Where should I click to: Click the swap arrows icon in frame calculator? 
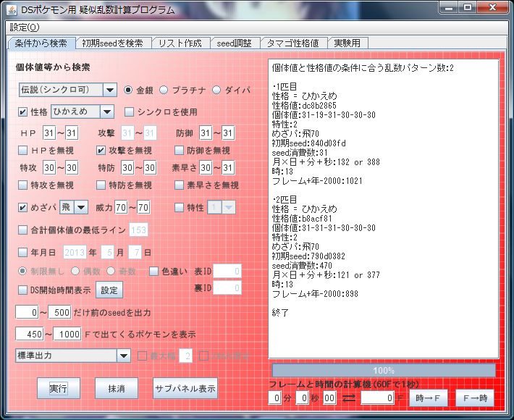(349, 398)
